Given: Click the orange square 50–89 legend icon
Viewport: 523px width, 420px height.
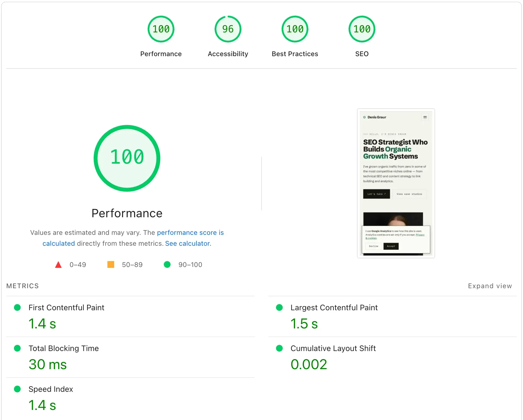Looking at the screenshot, I should coord(111,264).
